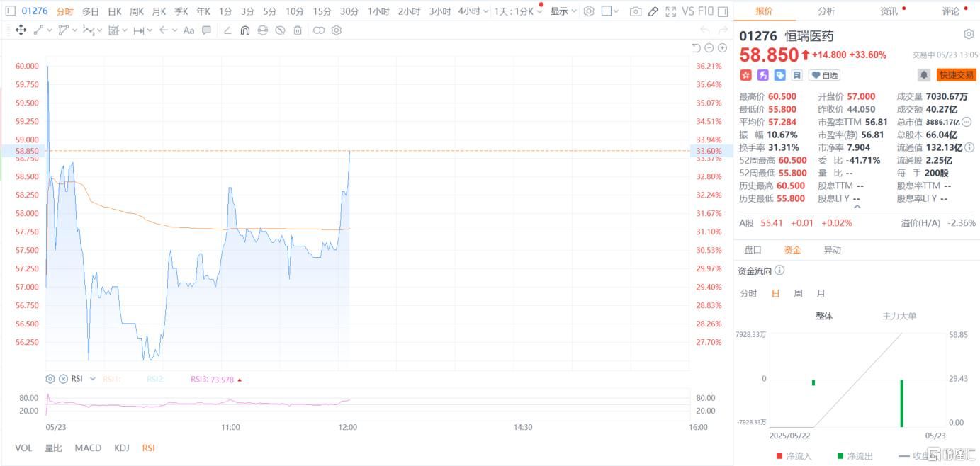The image size is (980, 466).
Task: Toggle the right side panel visibility icon
Action: (722, 11)
